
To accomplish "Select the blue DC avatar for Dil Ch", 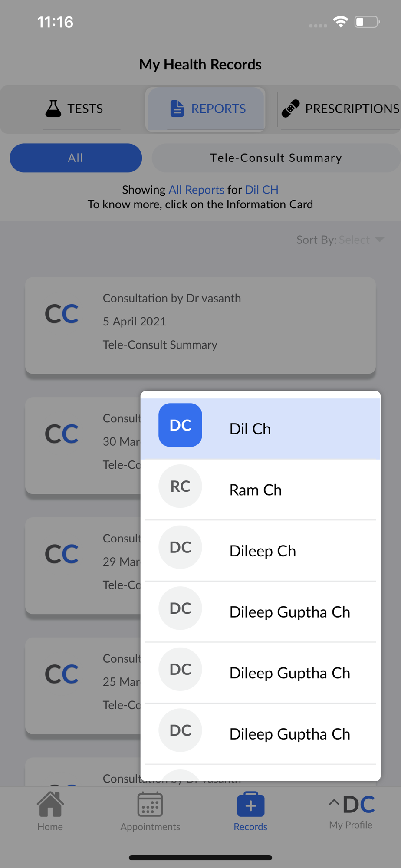I will [x=180, y=425].
